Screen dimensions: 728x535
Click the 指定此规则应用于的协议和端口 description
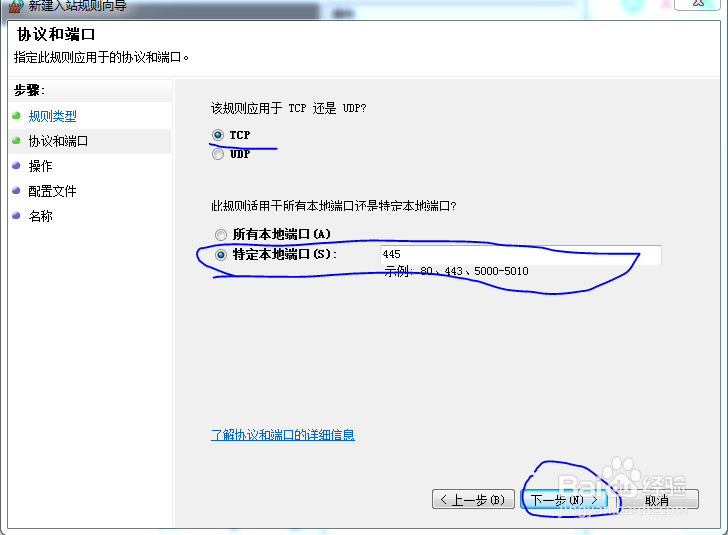pos(101,58)
